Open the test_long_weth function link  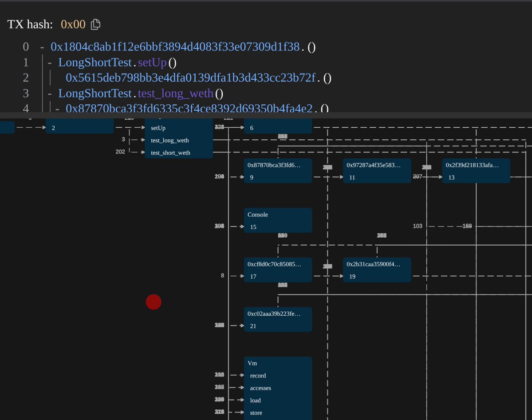pyautogui.click(x=175, y=93)
